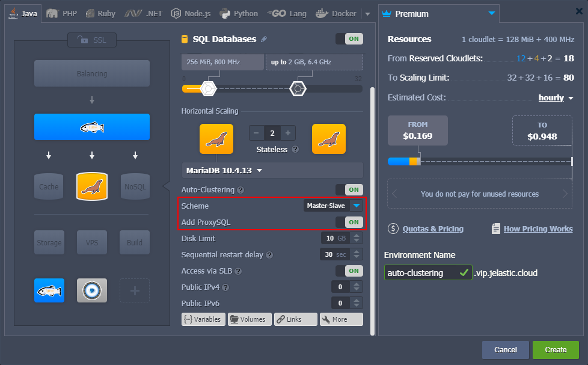Click the VPS node block
This screenshot has height=365, width=588.
point(92,242)
